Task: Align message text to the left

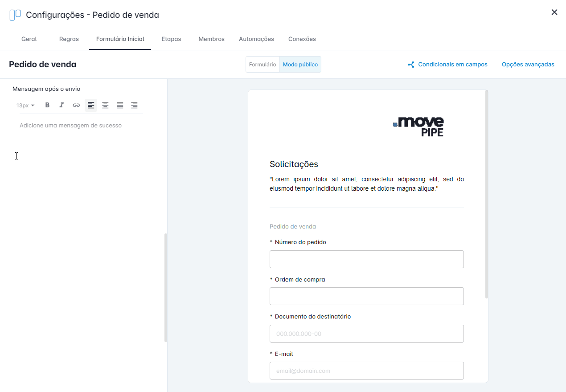Action: pyautogui.click(x=91, y=105)
